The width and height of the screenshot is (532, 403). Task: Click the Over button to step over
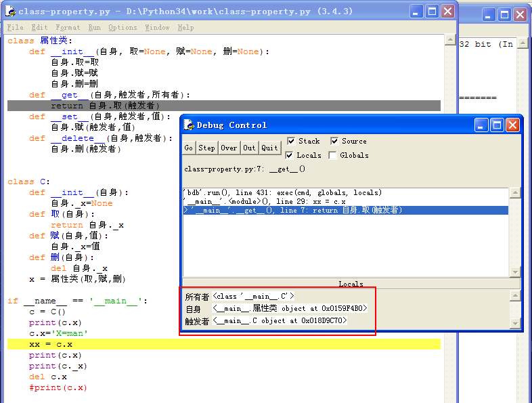[x=229, y=148]
